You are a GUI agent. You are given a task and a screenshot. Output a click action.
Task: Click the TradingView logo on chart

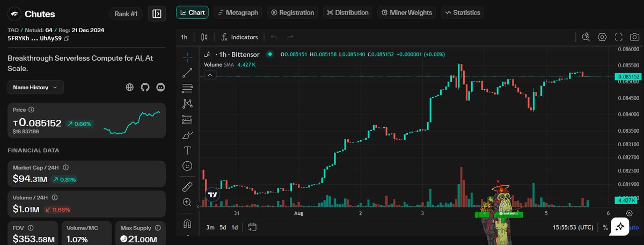click(x=213, y=195)
